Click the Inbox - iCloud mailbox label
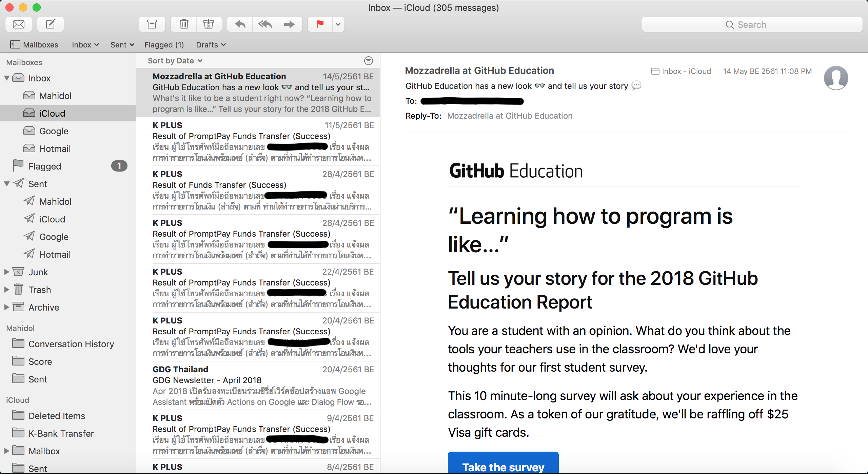 click(681, 71)
